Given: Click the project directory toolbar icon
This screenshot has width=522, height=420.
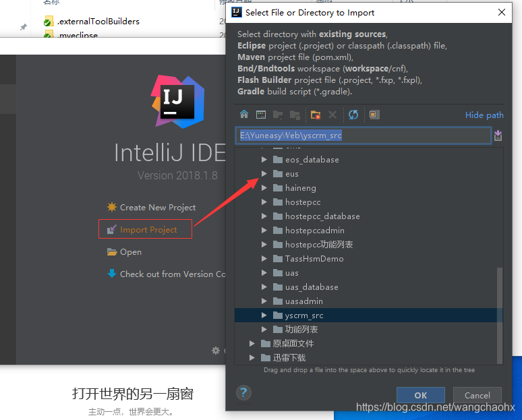Looking at the screenshot, I should (278, 115).
